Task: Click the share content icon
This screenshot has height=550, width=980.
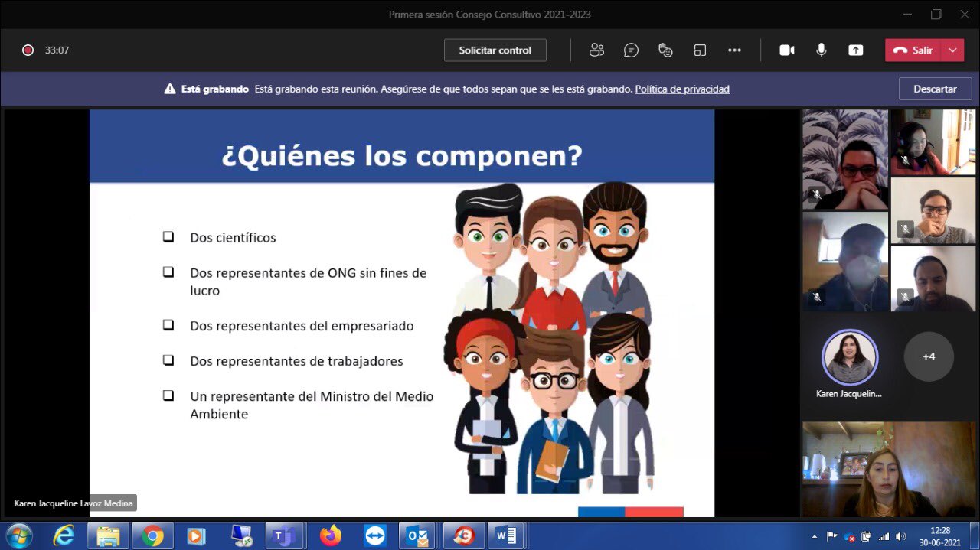Action: 855,50
